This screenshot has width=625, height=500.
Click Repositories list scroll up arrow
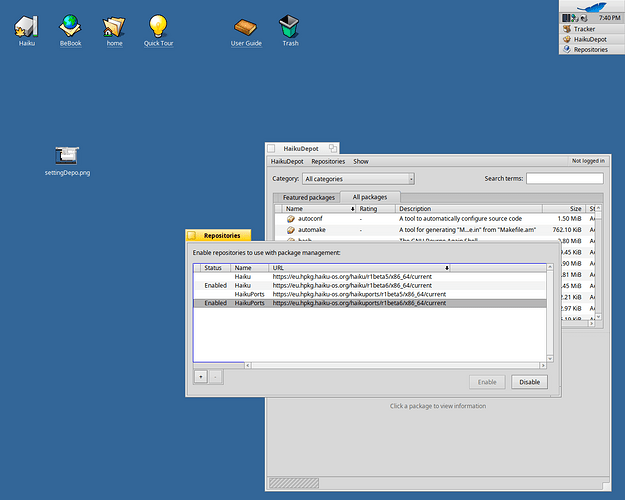550,267
